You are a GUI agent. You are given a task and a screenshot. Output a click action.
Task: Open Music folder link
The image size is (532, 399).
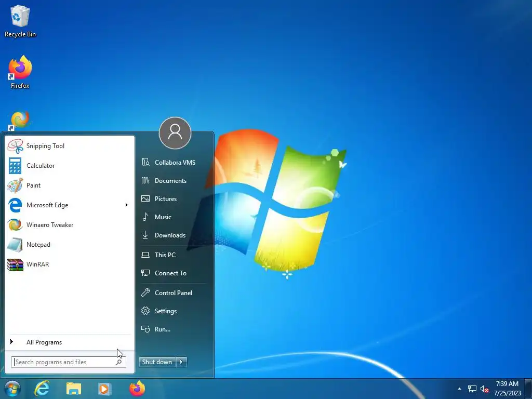coord(175,217)
